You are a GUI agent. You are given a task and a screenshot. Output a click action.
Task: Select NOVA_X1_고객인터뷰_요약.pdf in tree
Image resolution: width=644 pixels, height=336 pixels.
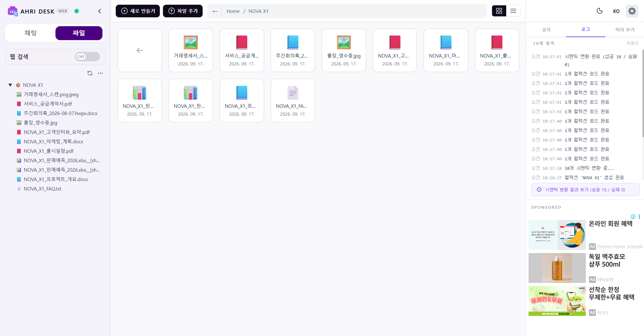click(x=57, y=132)
